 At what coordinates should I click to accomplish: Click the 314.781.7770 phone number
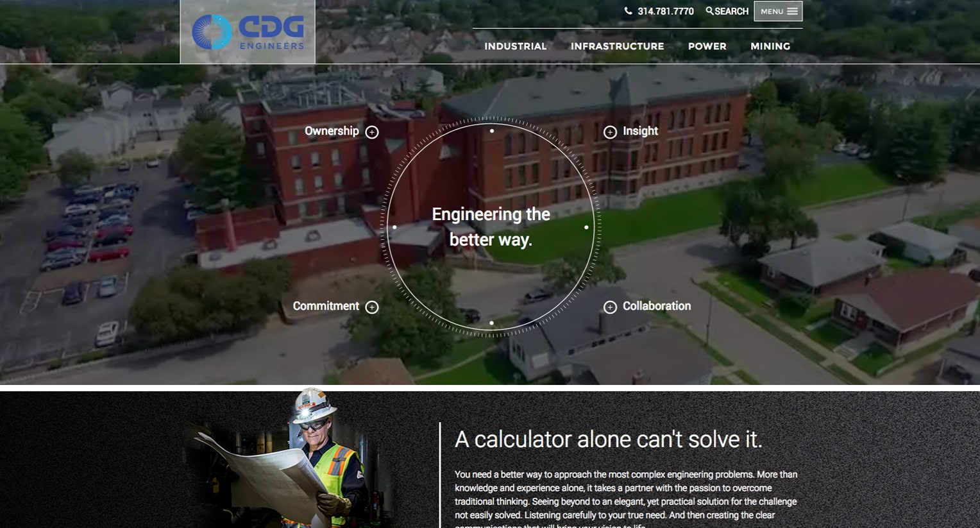(666, 12)
